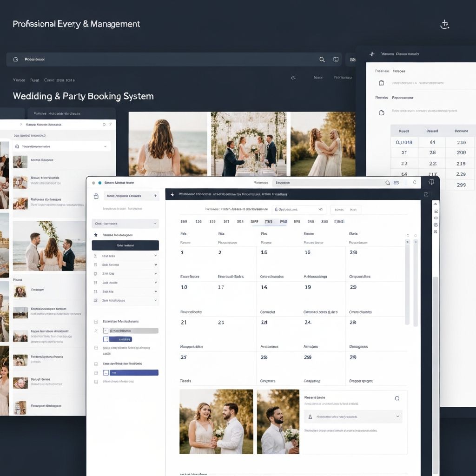Click the star icon in the sidebar
This screenshot has height=476, width=476.
point(96,235)
